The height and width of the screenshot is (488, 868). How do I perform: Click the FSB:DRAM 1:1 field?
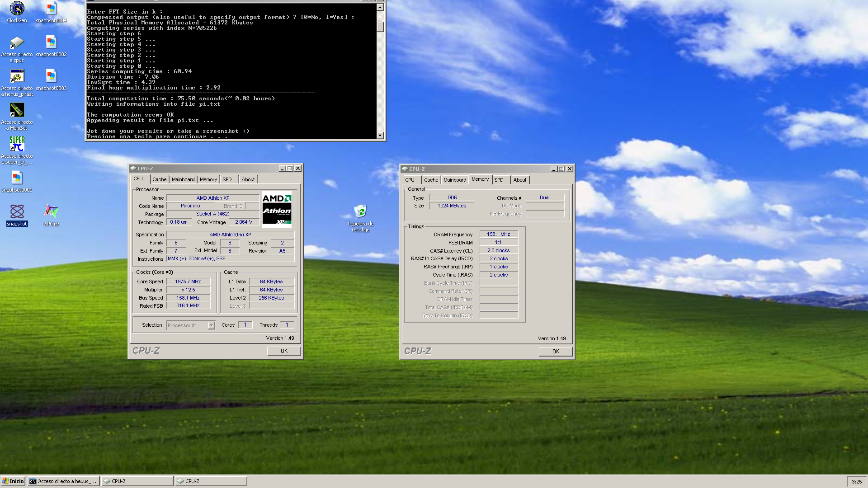click(499, 242)
